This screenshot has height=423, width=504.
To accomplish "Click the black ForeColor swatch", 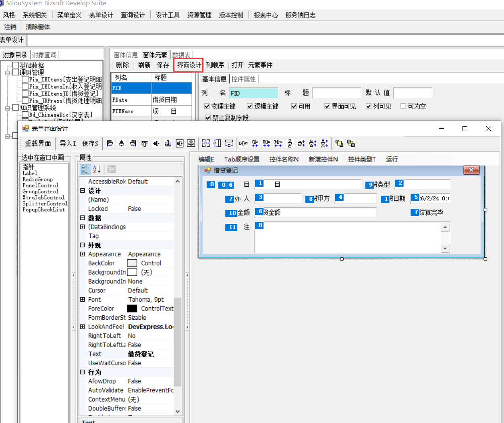I will 132,308.
